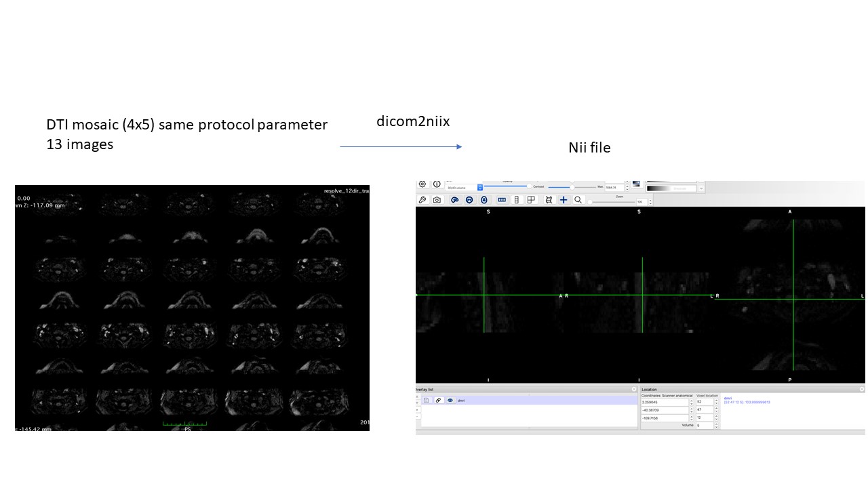Viewport: 868px width, 488px height.
Task: Click the 'Nii file' text label
Action: coord(589,148)
